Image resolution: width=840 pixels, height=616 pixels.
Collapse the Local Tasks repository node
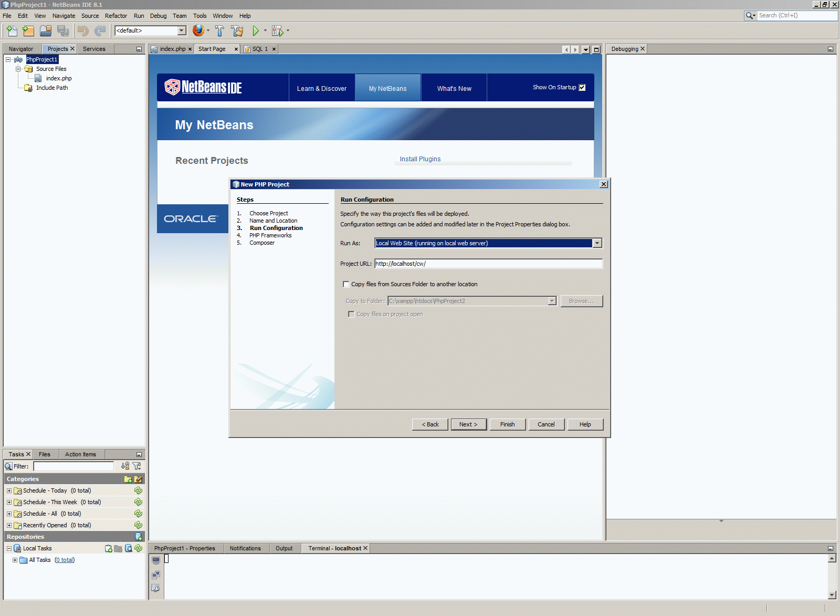[9, 548]
